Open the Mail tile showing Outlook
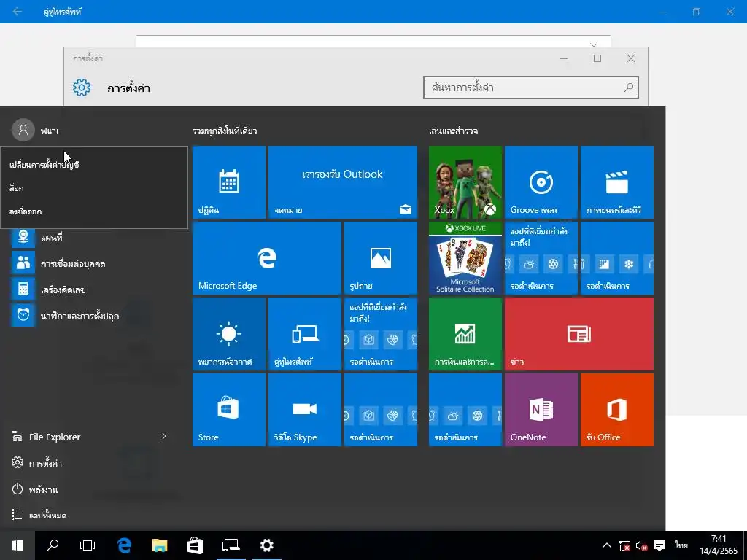Image resolution: width=747 pixels, height=560 pixels. [x=343, y=182]
